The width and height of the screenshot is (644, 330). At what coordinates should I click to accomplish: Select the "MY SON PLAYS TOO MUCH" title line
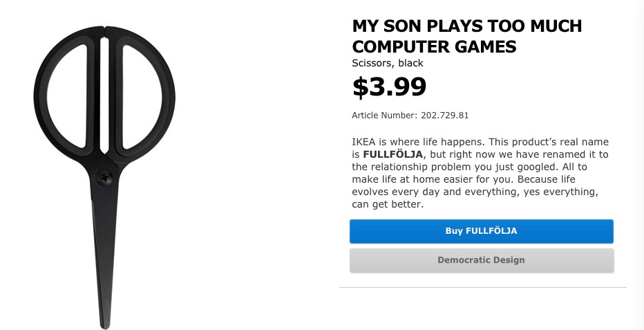466,26
